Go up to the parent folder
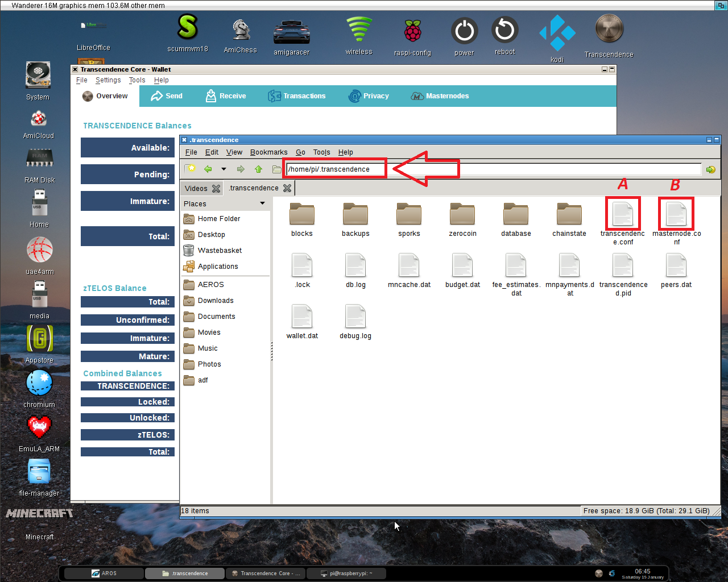The image size is (728, 582). [258, 169]
